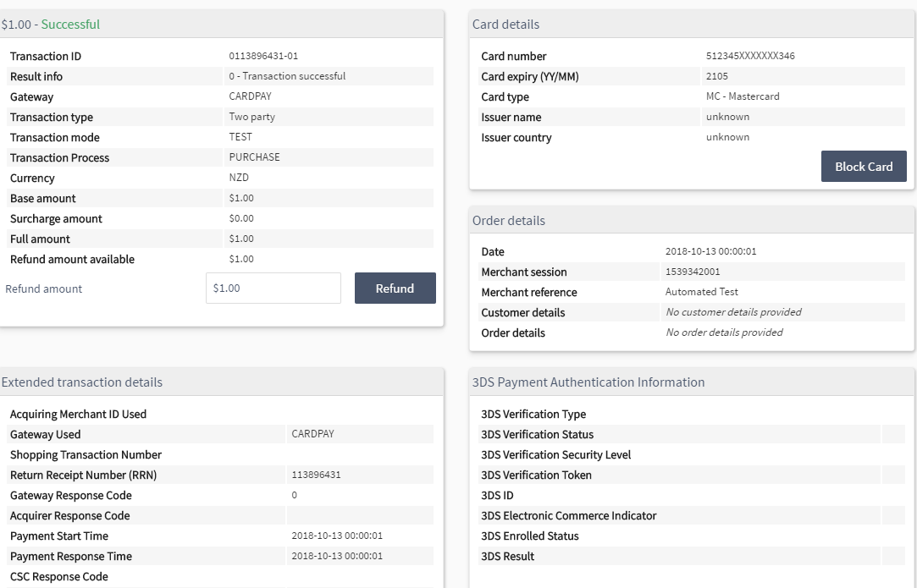Click the Order details panel header
The image size is (917, 588).
[x=692, y=221]
